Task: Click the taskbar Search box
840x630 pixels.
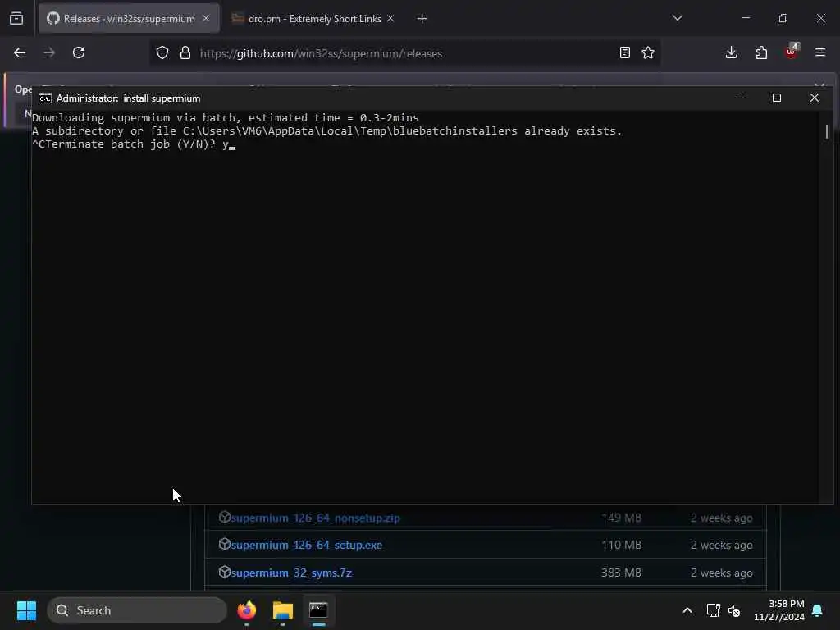Action: tap(137, 610)
